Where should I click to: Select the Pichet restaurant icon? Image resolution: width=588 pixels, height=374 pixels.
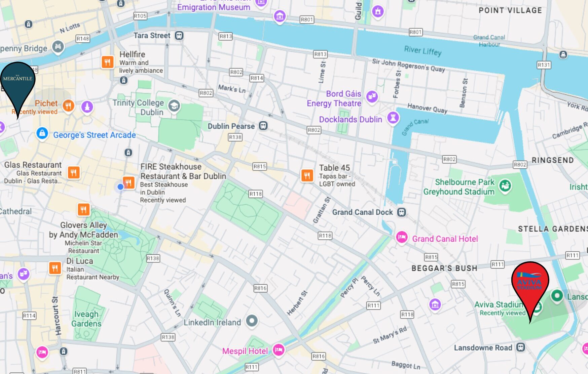pyautogui.click(x=69, y=106)
